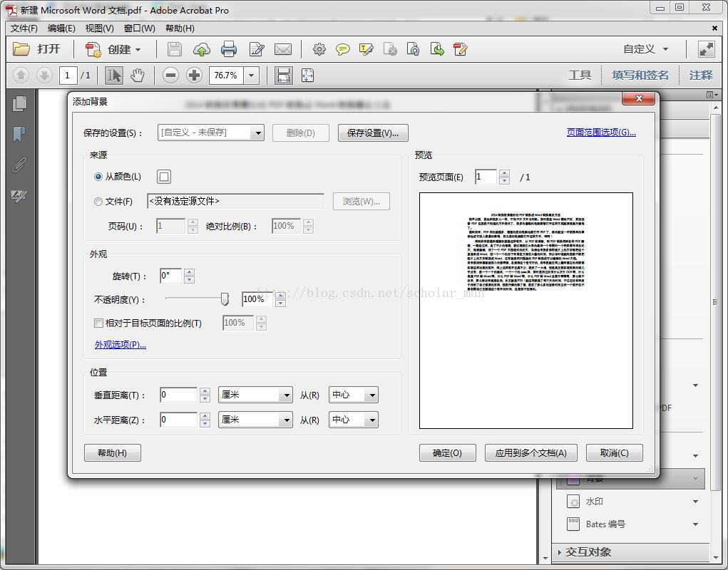The height and width of the screenshot is (570, 728).
Task: Open the 窗口 menu
Action: point(139,28)
